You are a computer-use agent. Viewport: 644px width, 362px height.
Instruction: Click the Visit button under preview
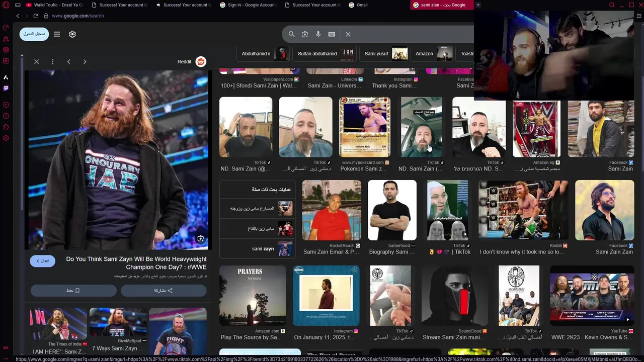pyautogui.click(x=42, y=261)
